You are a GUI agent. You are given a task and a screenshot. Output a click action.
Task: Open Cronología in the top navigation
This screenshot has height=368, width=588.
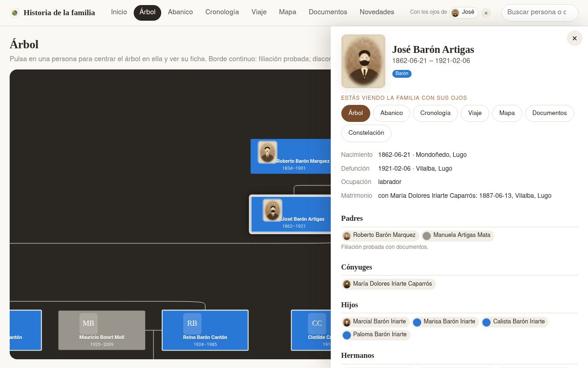(x=222, y=12)
